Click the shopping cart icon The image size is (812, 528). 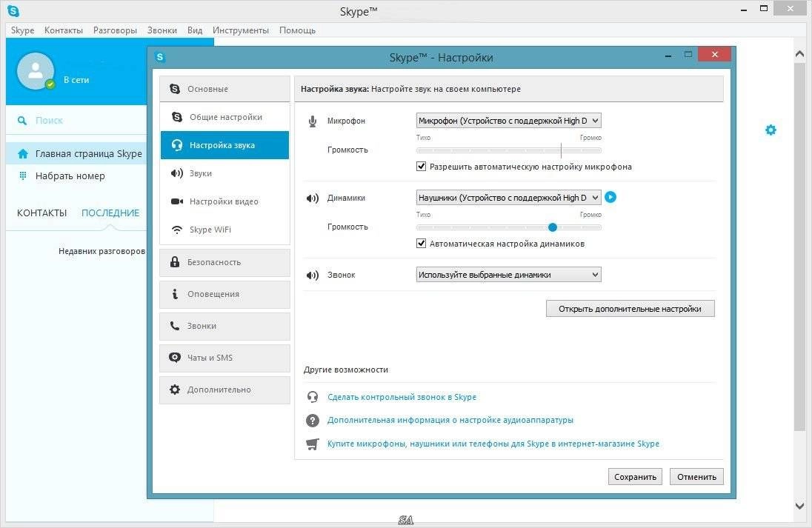coord(312,444)
